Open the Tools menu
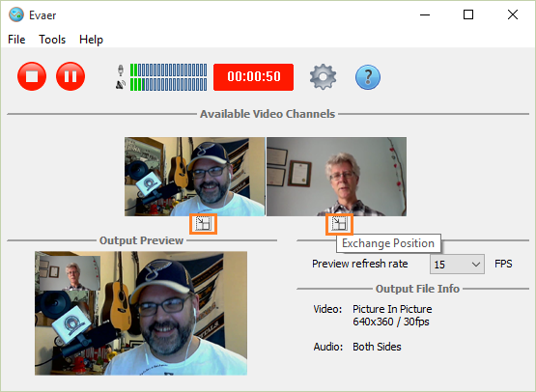The image size is (536, 392). pyautogui.click(x=52, y=40)
